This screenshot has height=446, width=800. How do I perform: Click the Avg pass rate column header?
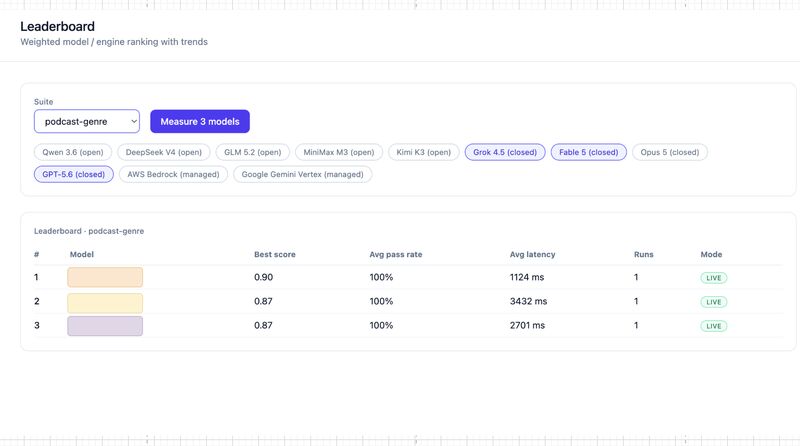point(395,254)
